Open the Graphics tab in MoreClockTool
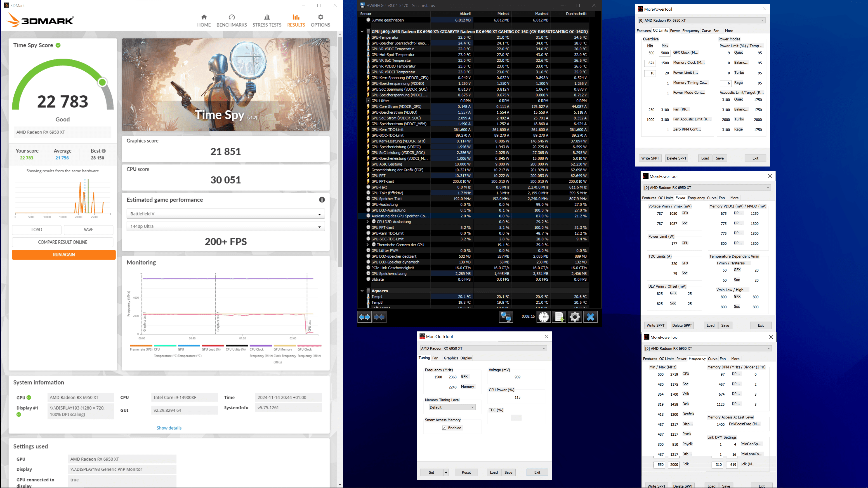This screenshot has width=868, height=488. (451, 358)
